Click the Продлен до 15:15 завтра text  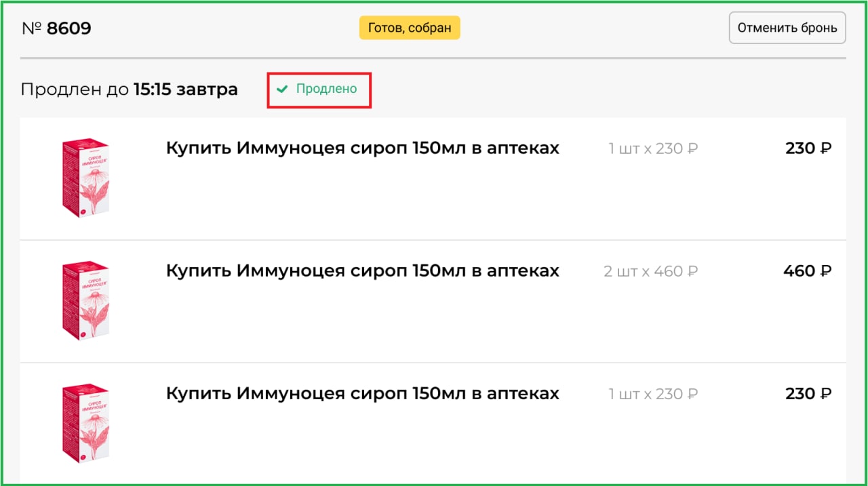coord(129,89)
